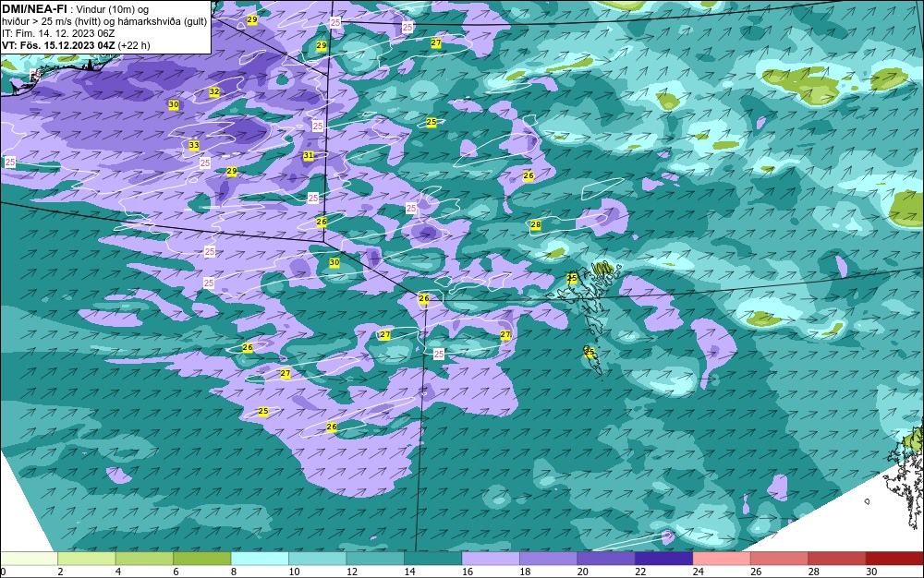Choose the dark indigo 22–24 m/s legend swatch

click(x=664, y=559)
